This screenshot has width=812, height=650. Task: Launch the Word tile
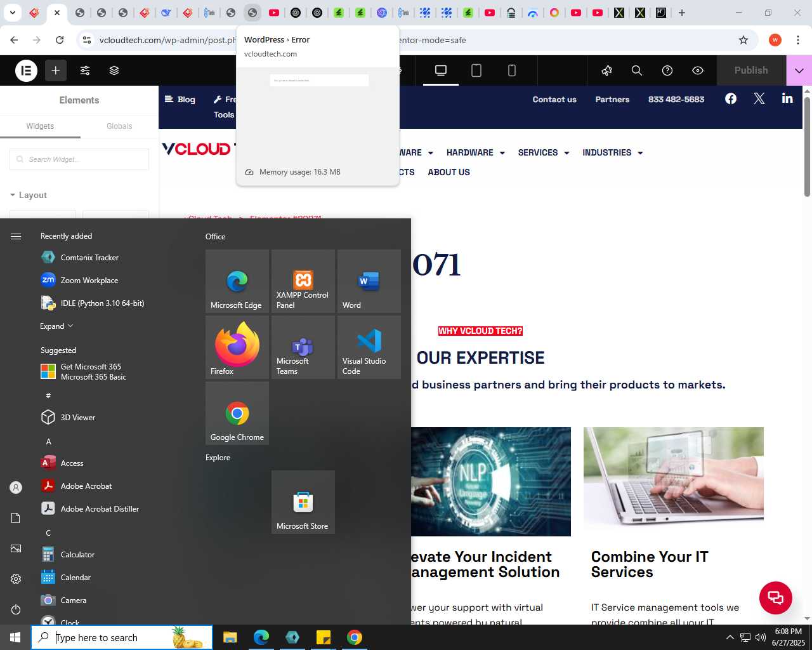click(369, 281)
